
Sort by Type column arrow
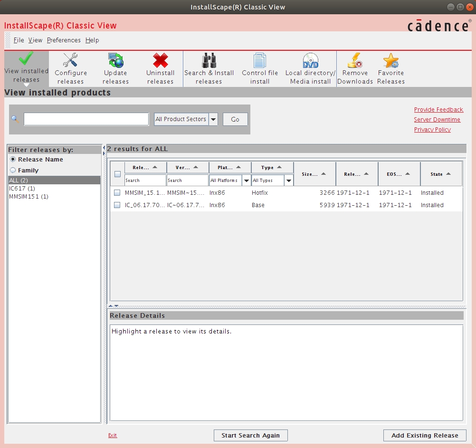point(279,167)
